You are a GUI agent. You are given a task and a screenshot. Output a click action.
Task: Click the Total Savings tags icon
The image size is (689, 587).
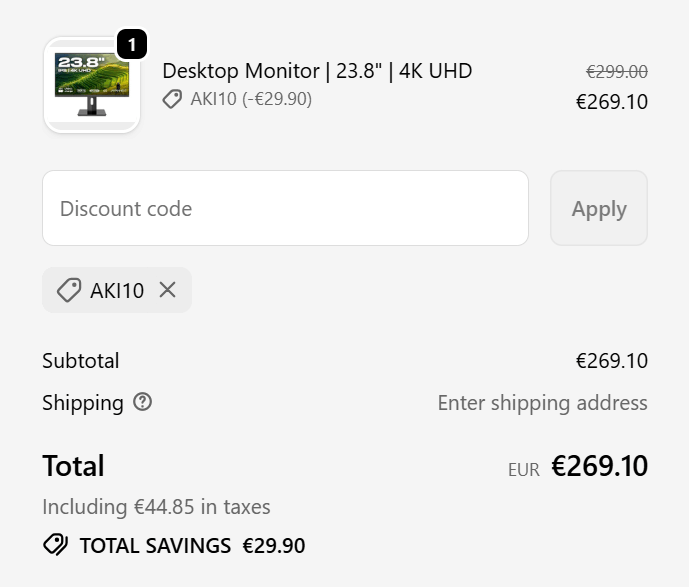[x=56, y=545]
